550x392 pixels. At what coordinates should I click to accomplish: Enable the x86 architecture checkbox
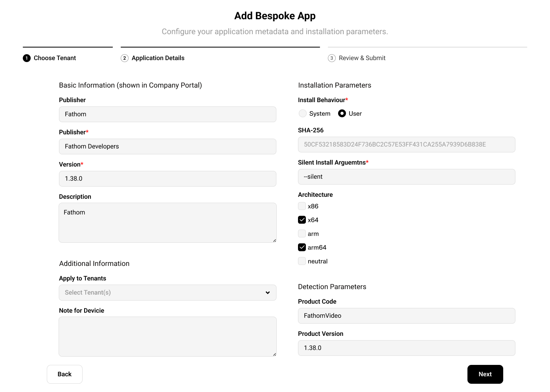tap(302, 206)
